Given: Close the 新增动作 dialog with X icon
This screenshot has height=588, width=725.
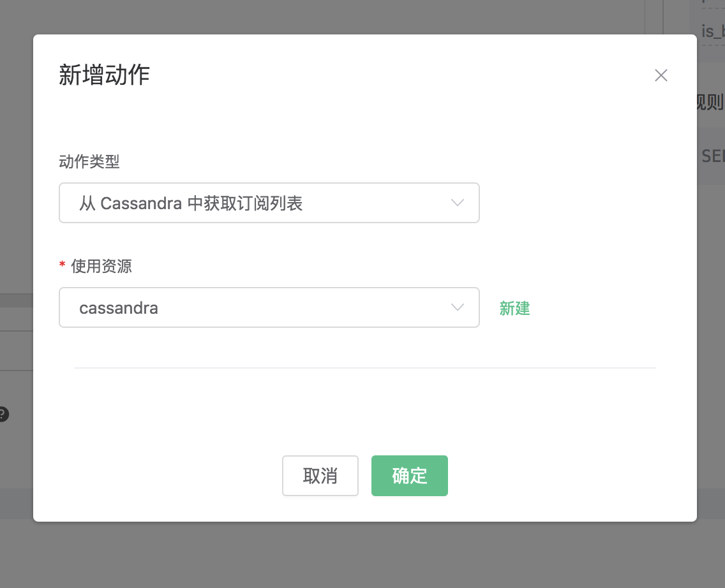Looking at the screenshot, I should tap(661, 76).
